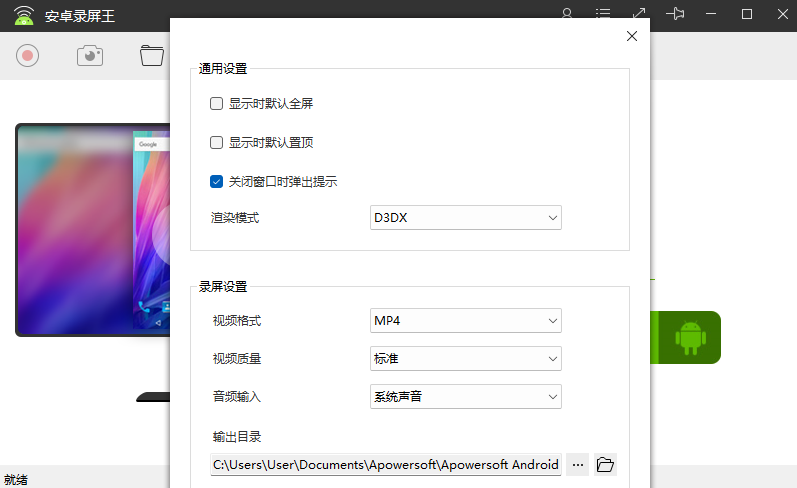
Task: Start recording with the red record button
Action: click(x=27, y=55)
